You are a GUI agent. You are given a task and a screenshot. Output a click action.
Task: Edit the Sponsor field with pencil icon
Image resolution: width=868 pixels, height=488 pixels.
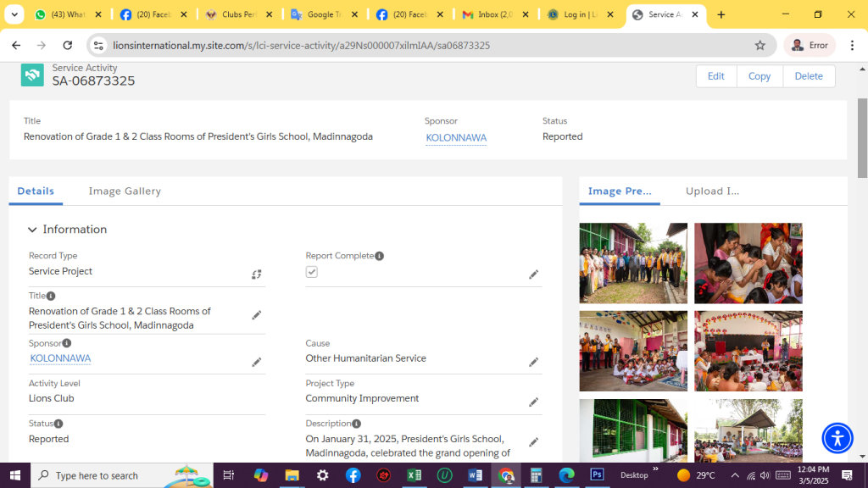256,362
